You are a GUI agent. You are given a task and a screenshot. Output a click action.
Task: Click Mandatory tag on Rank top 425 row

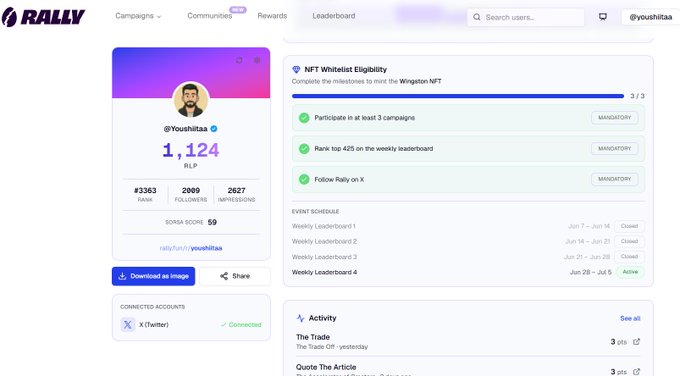coord(615,148)
